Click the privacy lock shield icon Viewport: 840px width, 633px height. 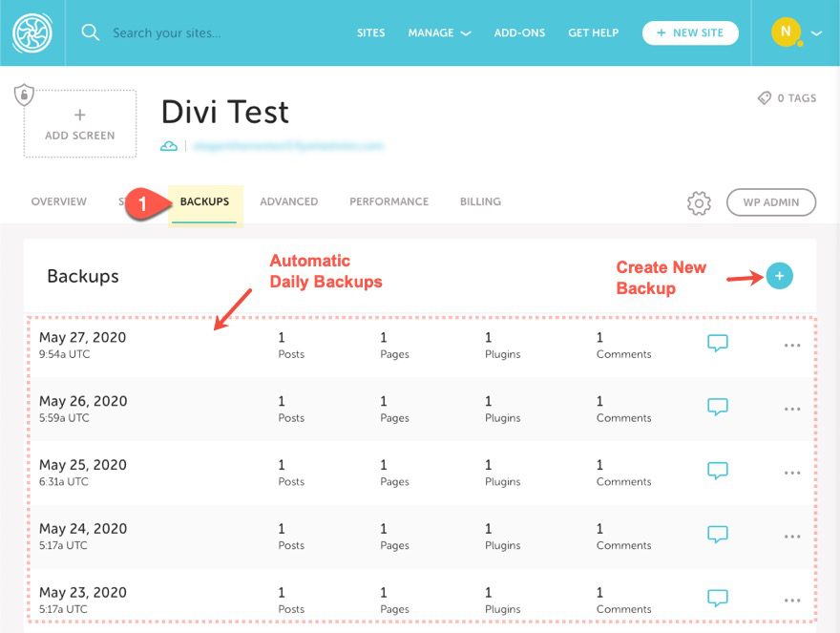[x=24, y=95]
